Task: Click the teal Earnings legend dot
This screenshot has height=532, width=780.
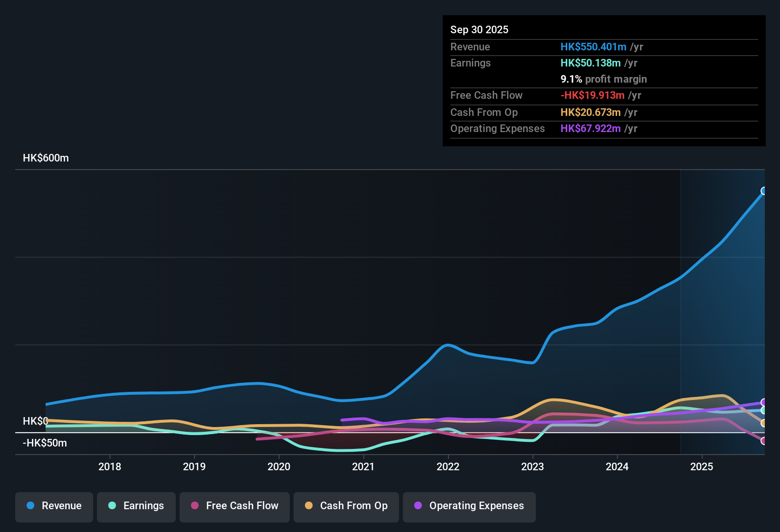Action: [x=112, y=506]
